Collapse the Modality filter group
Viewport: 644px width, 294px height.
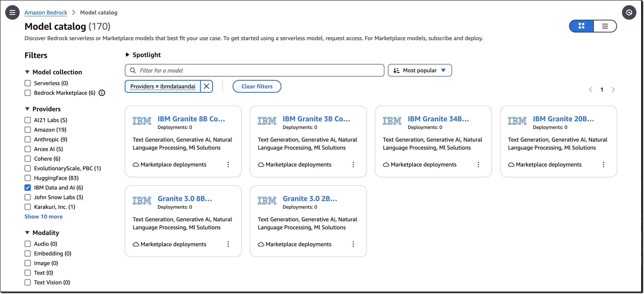coord(27,233)
